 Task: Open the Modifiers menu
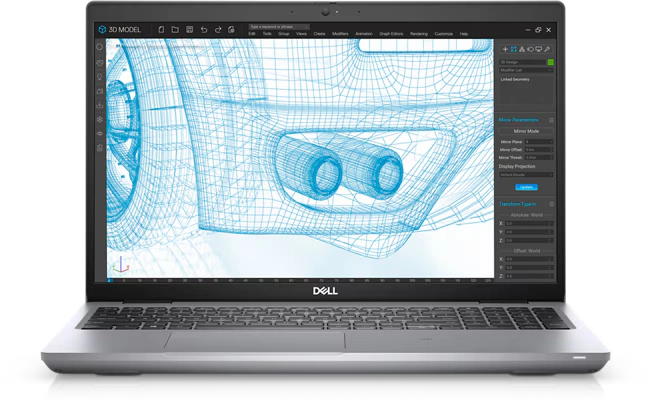click(x=340, y=34)
